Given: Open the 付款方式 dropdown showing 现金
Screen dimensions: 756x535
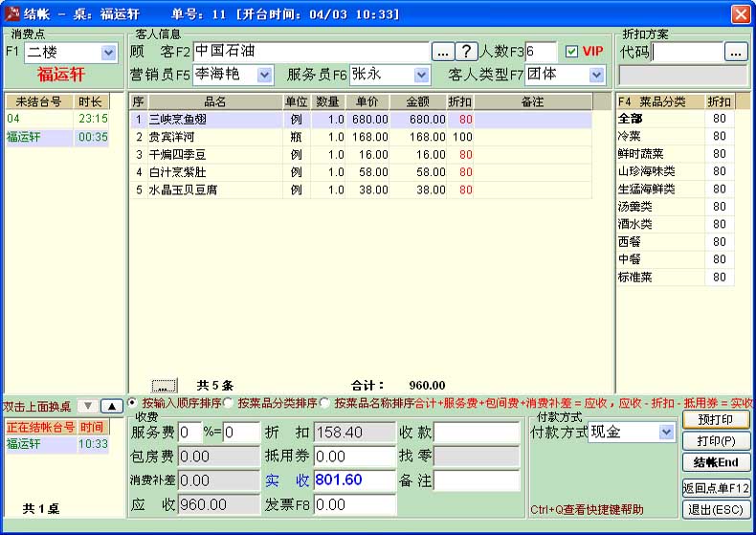Looking at the screenshot, I should pyautogui.click(x=666, y=433).
